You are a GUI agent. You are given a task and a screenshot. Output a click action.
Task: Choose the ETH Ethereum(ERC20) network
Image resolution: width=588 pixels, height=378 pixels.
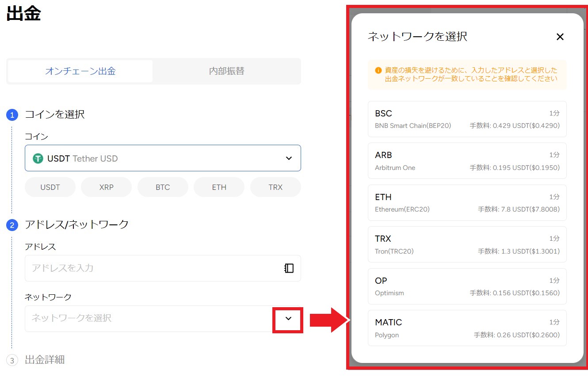pos(467,203)
